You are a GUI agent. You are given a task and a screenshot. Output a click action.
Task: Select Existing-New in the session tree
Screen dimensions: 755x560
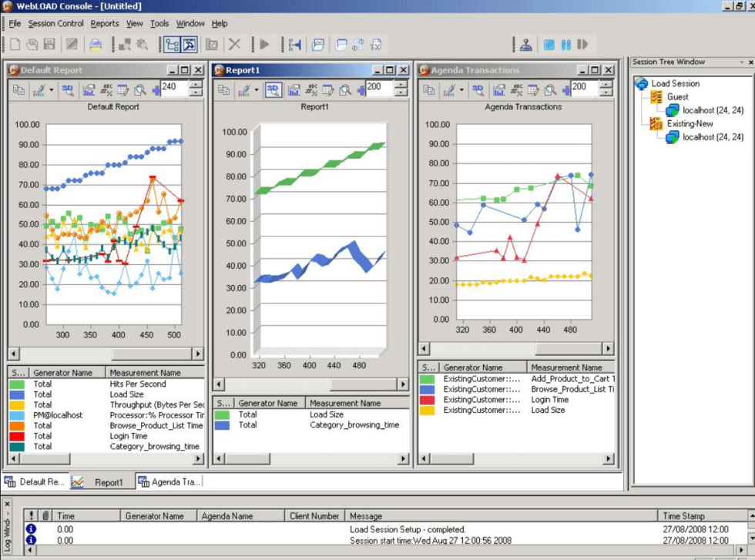coord(690,123)
